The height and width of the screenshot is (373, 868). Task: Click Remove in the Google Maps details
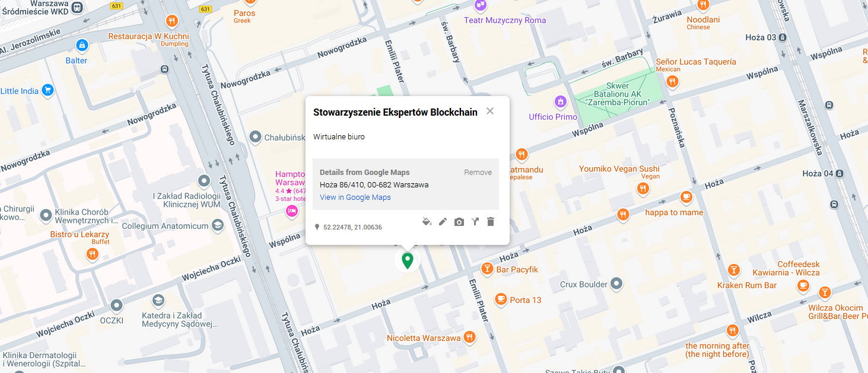478,173
